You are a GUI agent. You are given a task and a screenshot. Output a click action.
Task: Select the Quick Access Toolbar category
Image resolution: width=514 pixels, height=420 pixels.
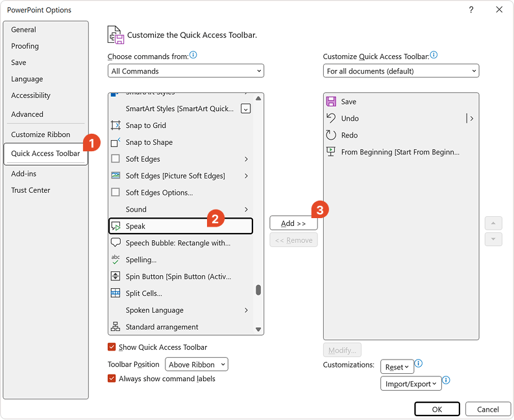pyautogui.click(x=45, y=153)
